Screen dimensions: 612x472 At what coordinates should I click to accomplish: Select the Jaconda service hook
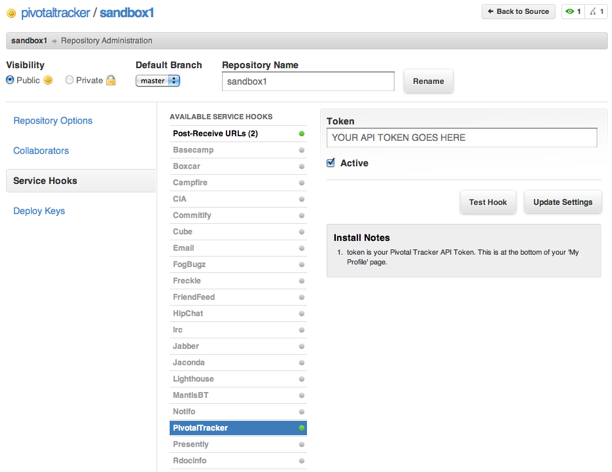tap(238, 363)
